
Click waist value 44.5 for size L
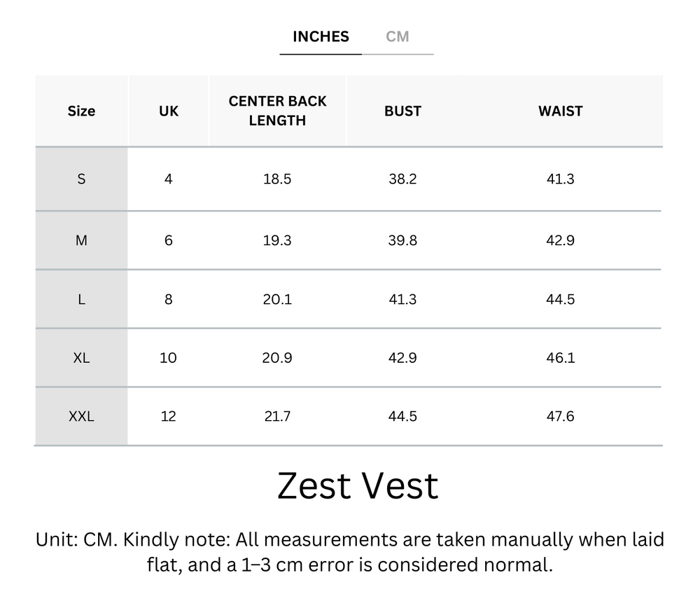[560, 299]
